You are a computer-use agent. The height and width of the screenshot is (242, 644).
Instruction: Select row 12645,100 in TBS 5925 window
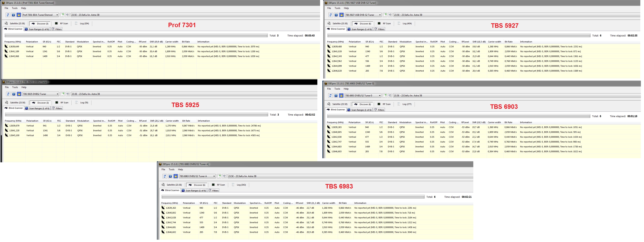[x=161, y=135]
